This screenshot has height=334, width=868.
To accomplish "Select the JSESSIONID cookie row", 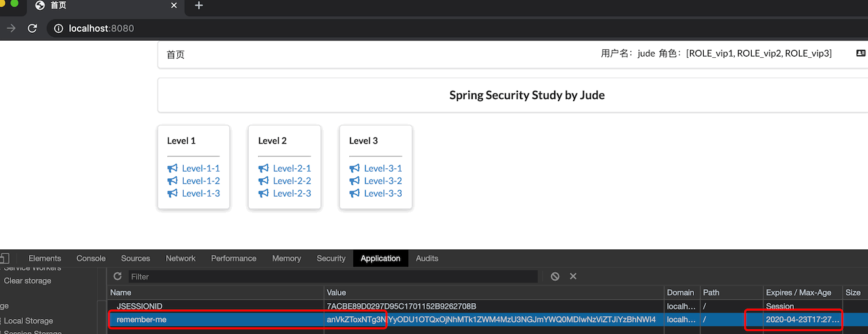I will coord(487,306).
